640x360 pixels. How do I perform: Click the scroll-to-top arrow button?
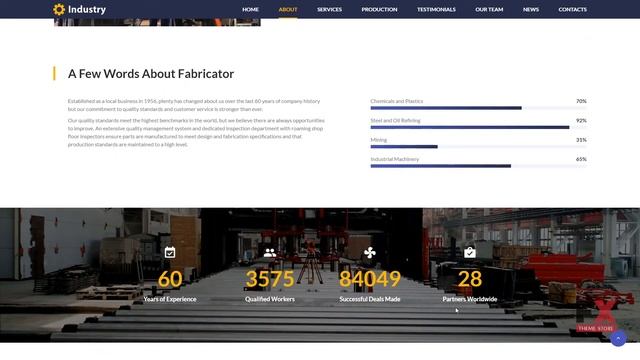point(618,338)
